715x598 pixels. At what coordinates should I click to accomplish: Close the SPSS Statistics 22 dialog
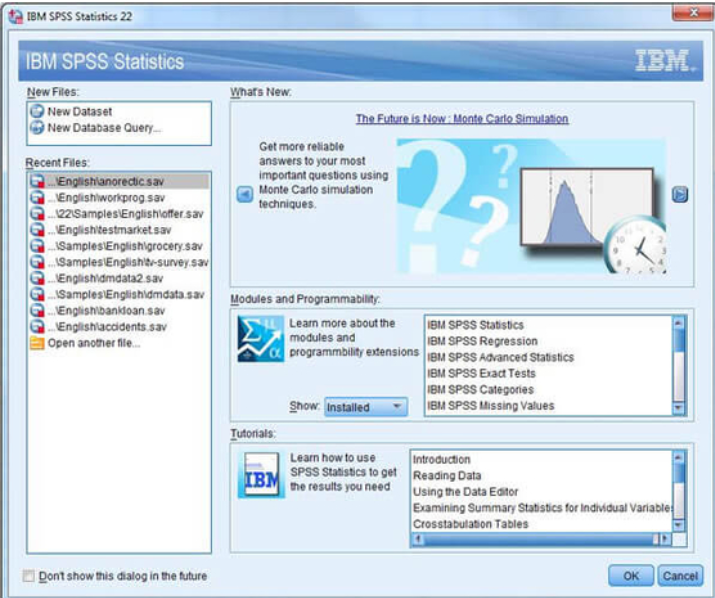pos(693,13)
